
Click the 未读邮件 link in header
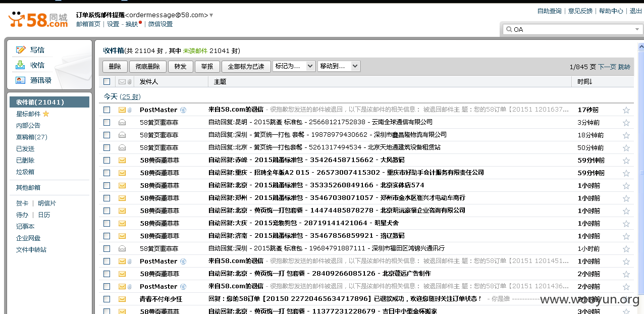[195, 51]
